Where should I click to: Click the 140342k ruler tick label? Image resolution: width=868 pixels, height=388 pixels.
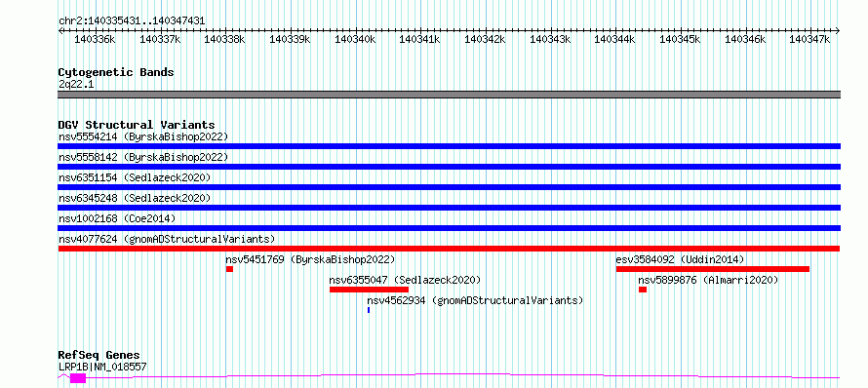485,39
